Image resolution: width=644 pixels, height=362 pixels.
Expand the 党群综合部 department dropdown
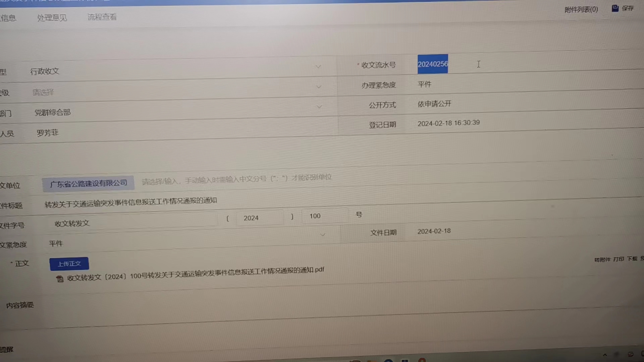point(319,107)
